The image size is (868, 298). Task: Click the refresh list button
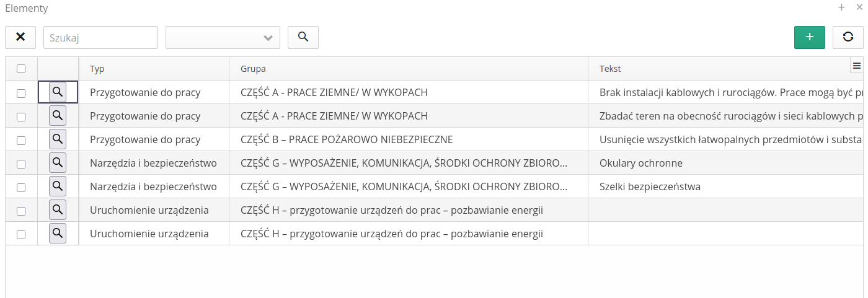[848, 37]
